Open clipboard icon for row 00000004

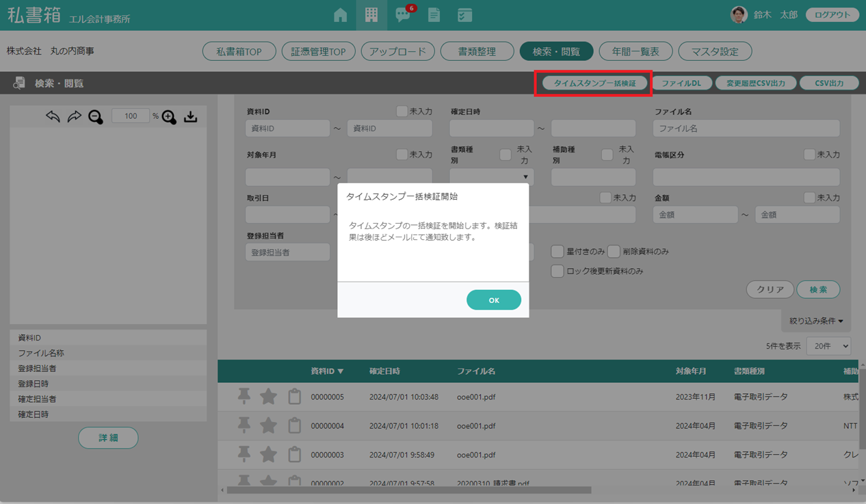tap(294, 425)
